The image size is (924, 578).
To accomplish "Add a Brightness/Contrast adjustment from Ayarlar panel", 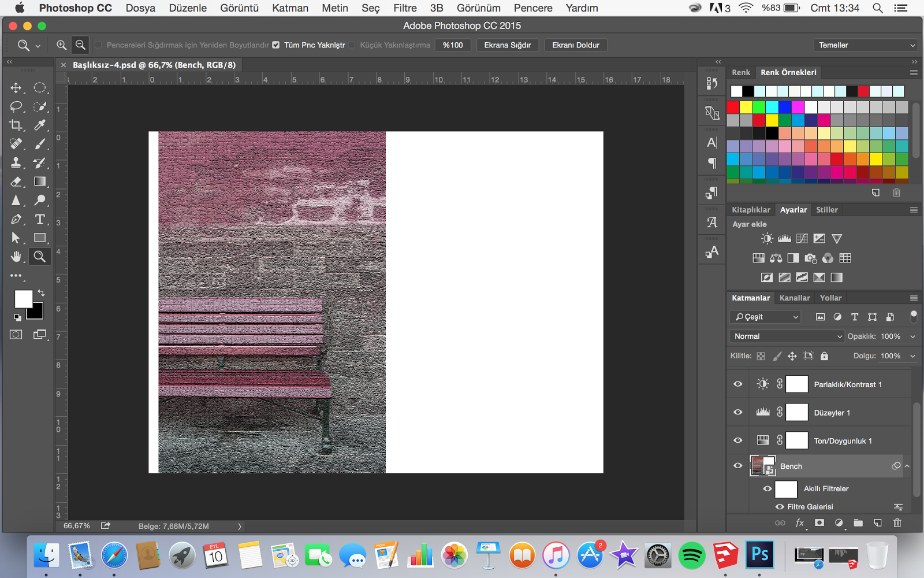I will pyautogui.click(x=767, y=239).
